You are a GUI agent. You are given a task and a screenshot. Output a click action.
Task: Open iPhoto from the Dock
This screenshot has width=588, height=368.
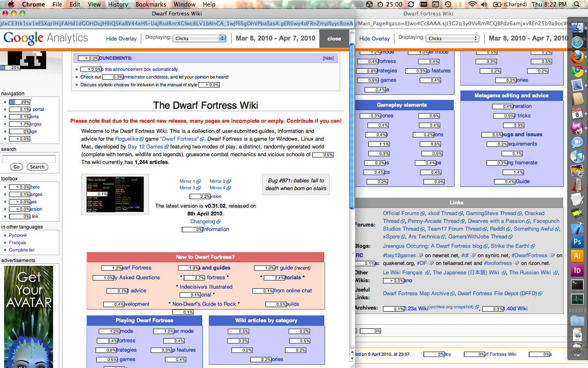[577, 171]
